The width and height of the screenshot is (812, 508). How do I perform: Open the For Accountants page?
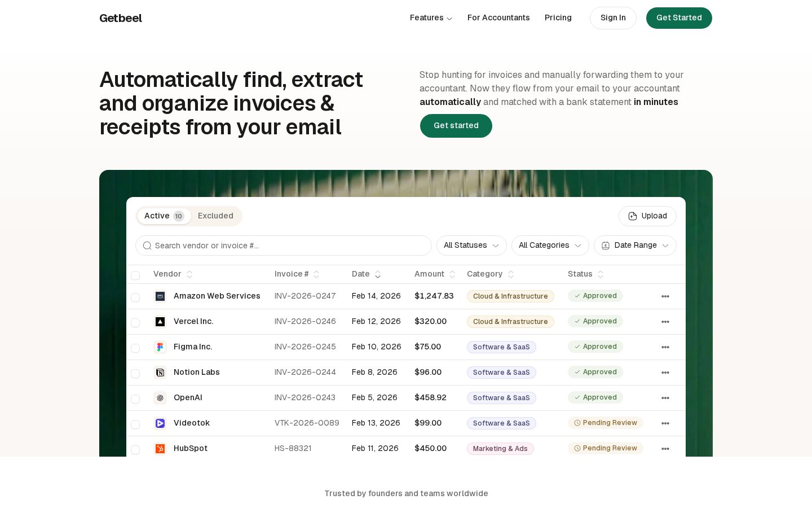pos(498,18)
